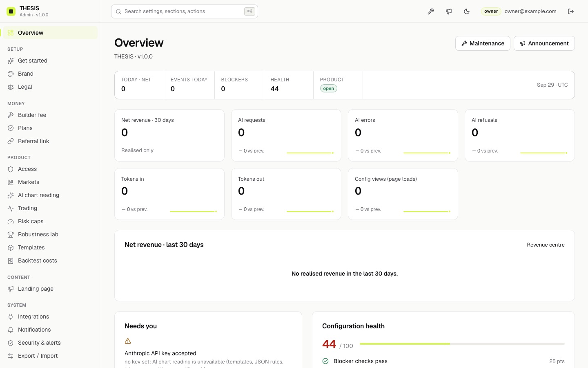Click the Trading pulse icon
This screenshot has width=588, height=368.
(x=11, y=209)
